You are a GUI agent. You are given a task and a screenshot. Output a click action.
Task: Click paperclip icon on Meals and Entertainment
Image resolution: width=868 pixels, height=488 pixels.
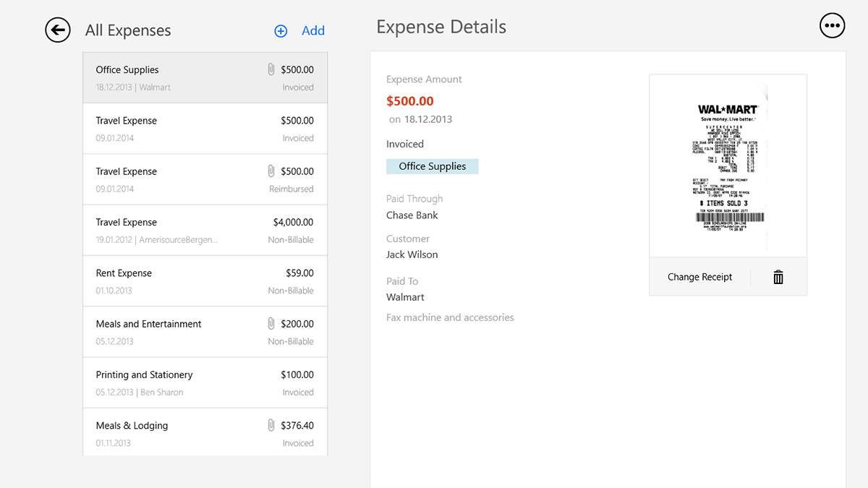click(271, 324)
